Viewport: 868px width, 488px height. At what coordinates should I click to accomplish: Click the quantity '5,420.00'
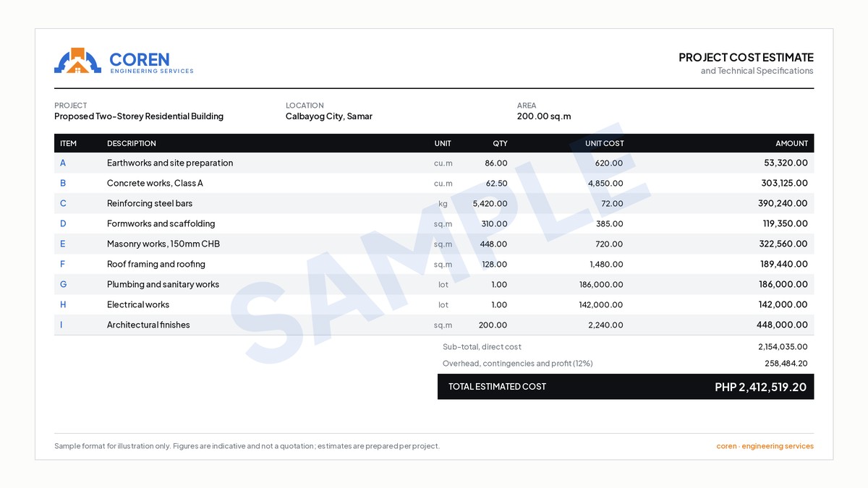click(490, 204)
